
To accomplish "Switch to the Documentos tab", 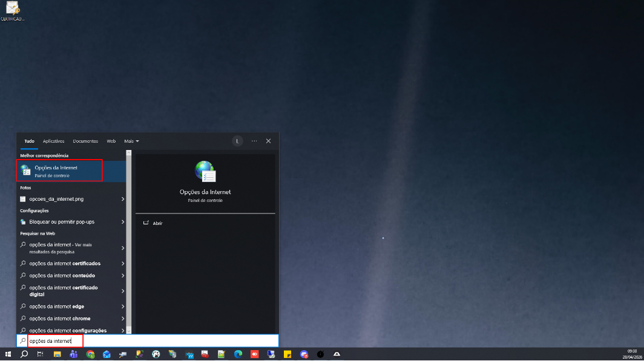I will 85,141.
